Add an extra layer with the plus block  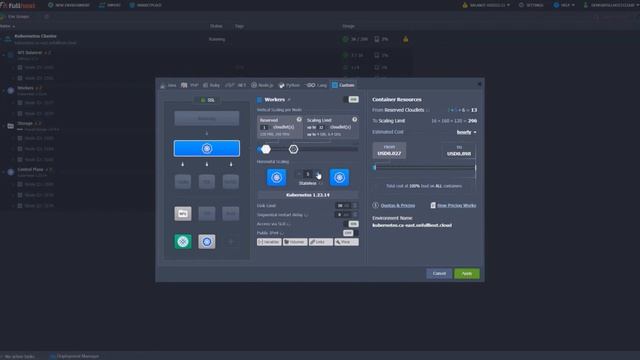[231, 242]
